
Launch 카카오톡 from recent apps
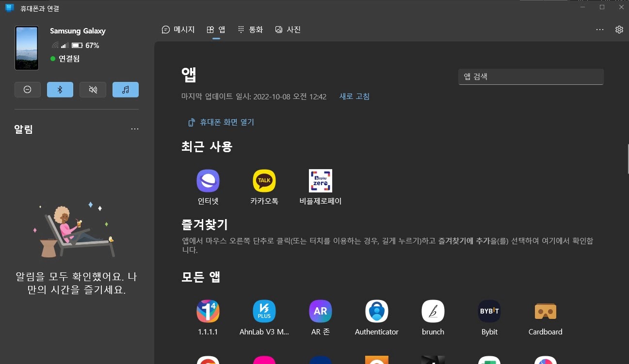(264, 181)
